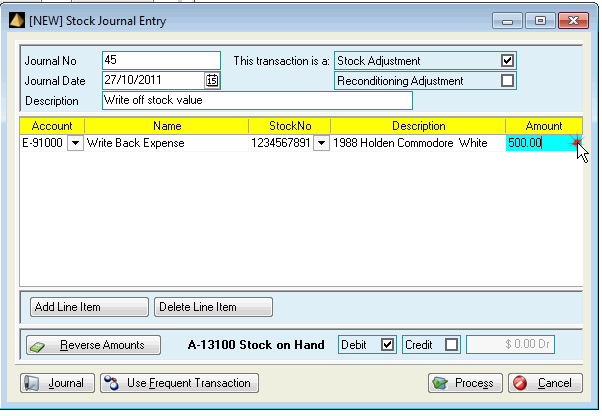This screenshot has height=416, width=602.
Task: Tick the Reconditioning Adjustment checkbox
Action: (507, 81)
